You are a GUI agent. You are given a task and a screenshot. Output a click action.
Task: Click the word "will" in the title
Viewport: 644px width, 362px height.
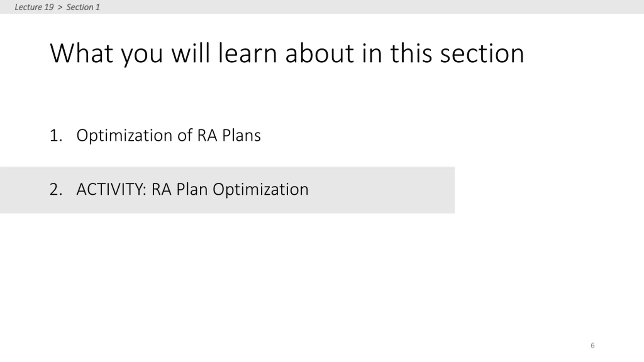[191, 53]
